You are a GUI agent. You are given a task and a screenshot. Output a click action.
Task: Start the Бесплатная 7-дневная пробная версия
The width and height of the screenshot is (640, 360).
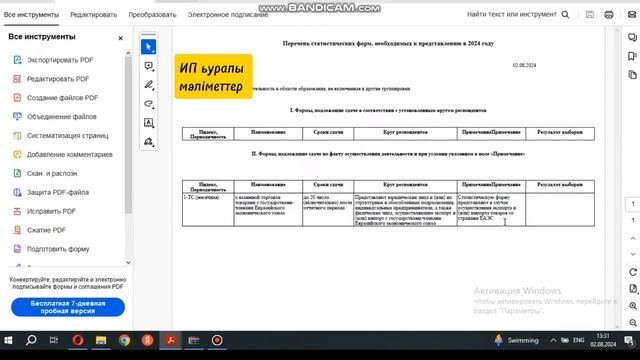(68, 307)
